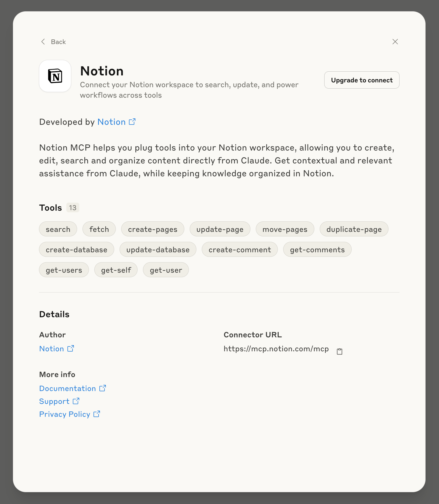Click the Notion title heading
This screenshot has width=439, height=504.
tap(102, 71)
